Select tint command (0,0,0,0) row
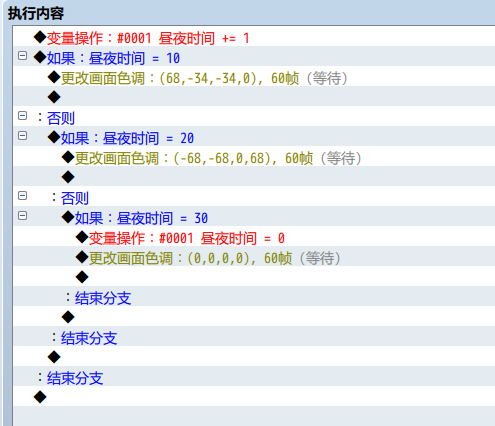This screenshot has height=426, width=495. [254, 256]
